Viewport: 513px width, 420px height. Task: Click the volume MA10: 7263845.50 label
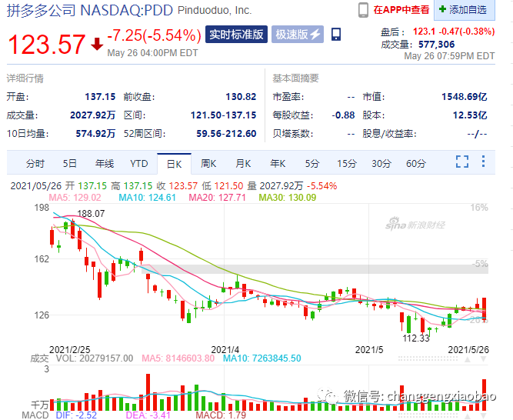(x=262, y=358)
